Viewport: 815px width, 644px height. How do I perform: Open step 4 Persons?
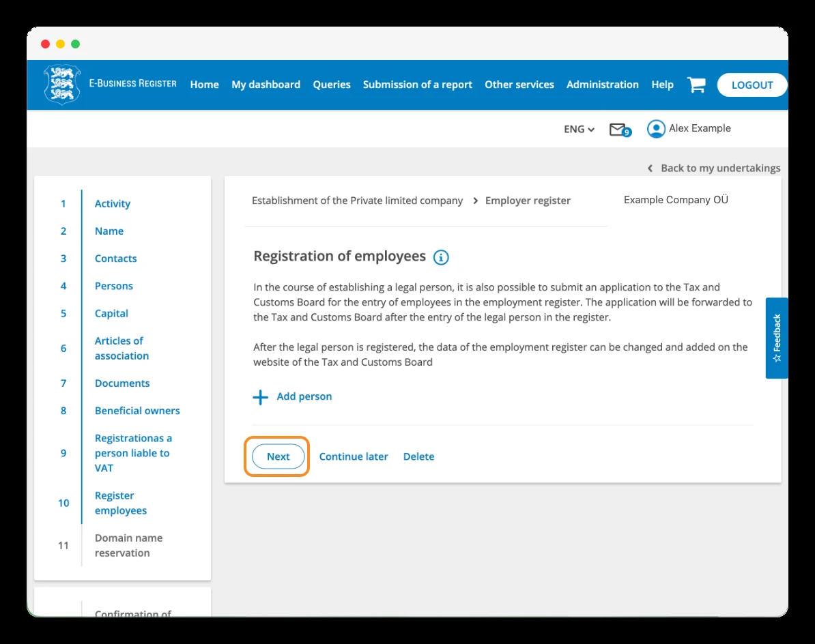[114, 286]
